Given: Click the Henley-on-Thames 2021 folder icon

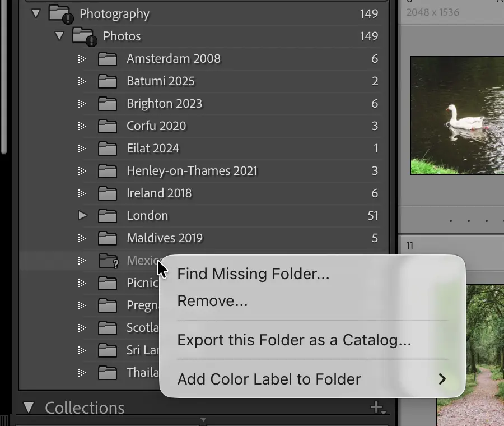Looking at the screenshot, I should [x=108, y=171].
